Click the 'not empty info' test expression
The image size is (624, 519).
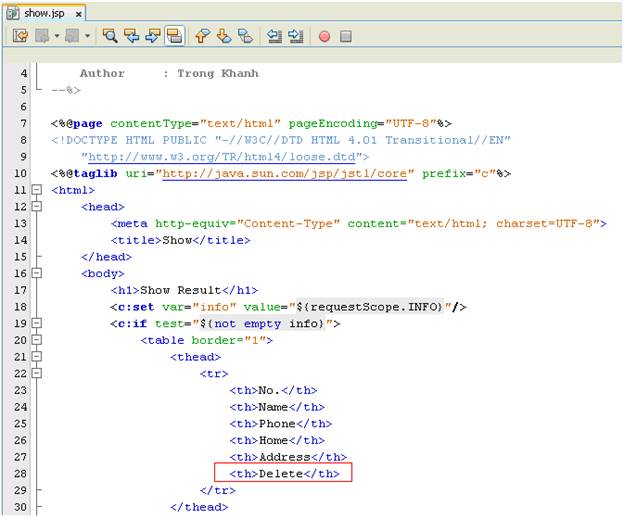pyautogui.click(x=261, y=324)
